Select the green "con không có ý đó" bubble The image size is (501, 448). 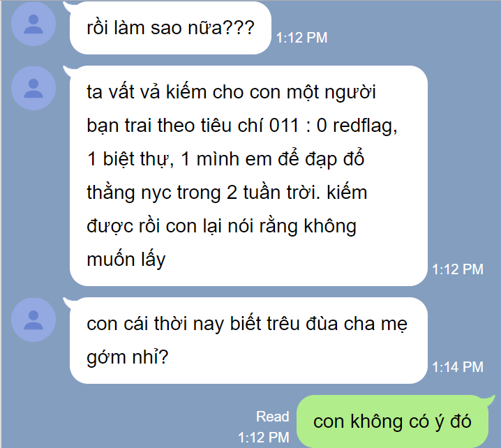click(x=392, y=421)
